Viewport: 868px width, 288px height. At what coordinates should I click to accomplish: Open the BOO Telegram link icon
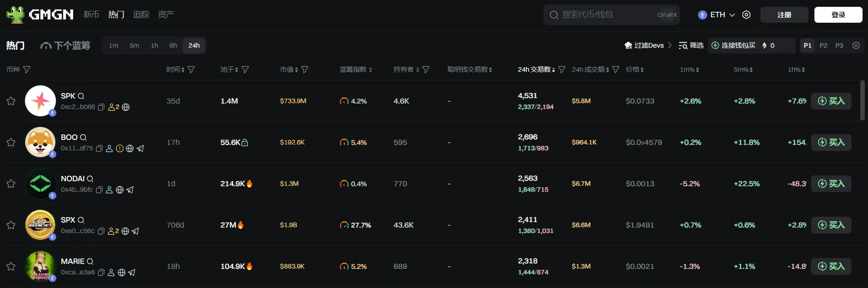140,149
